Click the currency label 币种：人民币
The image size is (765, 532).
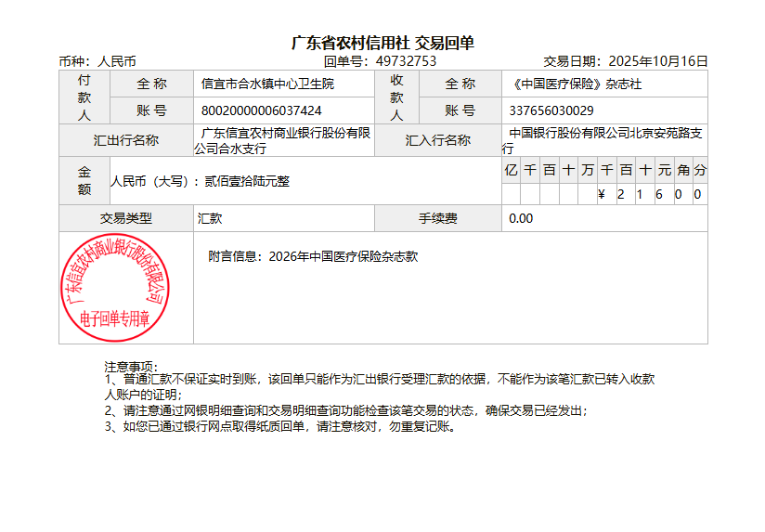point(97,61)
